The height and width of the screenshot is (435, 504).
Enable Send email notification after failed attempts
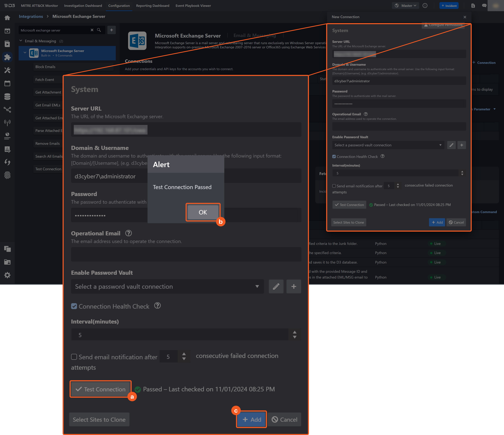(74, 357)
